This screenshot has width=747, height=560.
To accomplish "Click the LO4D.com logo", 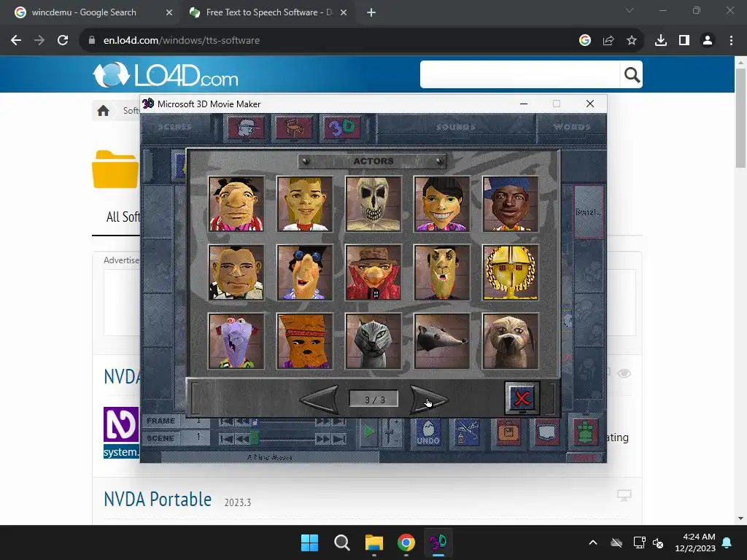I will pos(165,75).
